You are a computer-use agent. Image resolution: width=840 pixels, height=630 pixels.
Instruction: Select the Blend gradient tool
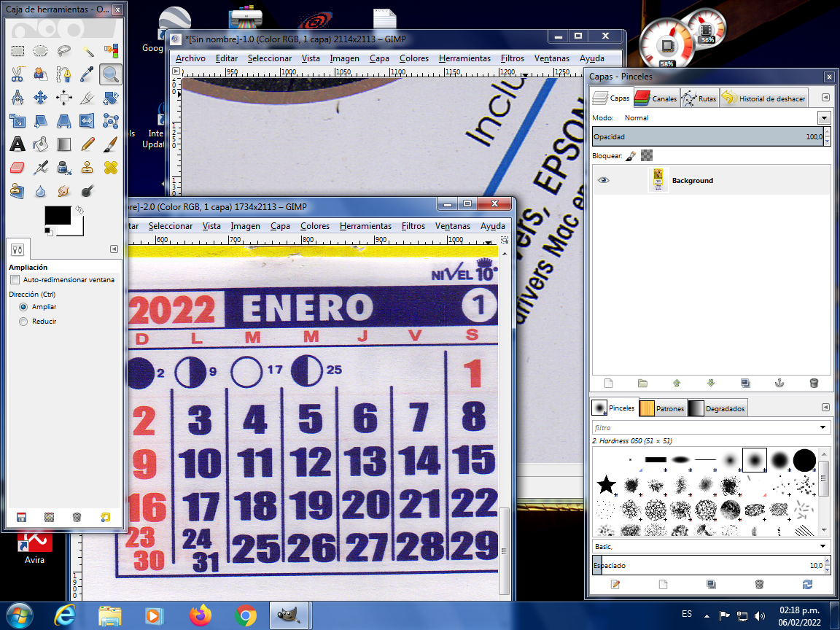pyautogui.click(x=63, y=144)
